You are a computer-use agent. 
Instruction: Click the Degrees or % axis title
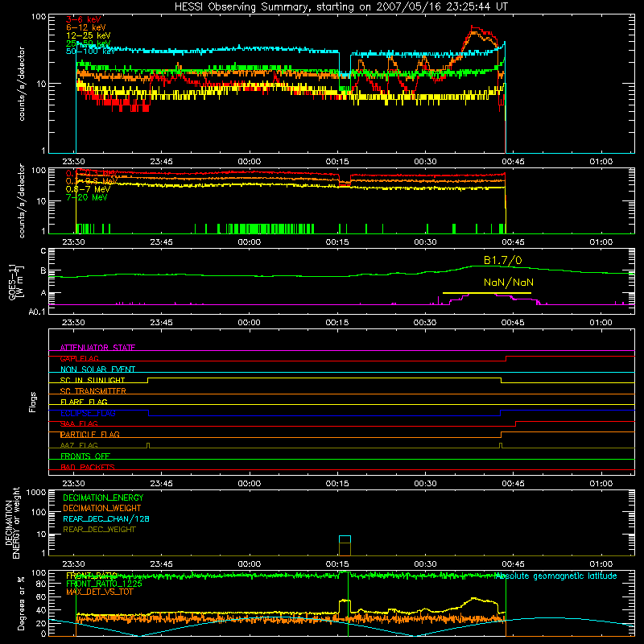pos(21,603)
